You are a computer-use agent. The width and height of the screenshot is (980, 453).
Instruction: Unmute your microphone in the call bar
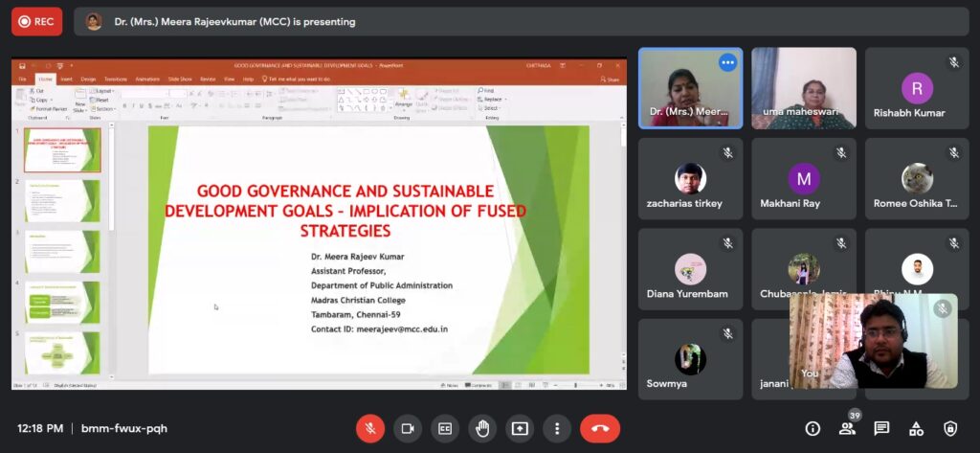click(370, 429)
